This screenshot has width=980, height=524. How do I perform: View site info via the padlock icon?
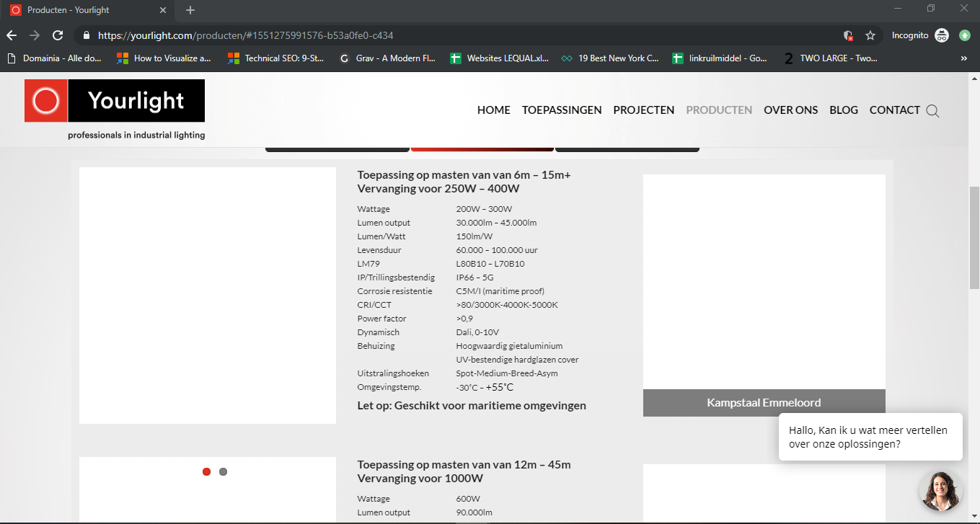[x=87, y=35]
